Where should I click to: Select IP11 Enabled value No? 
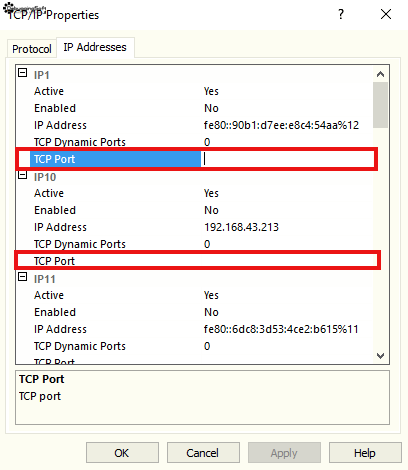(211, 312)
